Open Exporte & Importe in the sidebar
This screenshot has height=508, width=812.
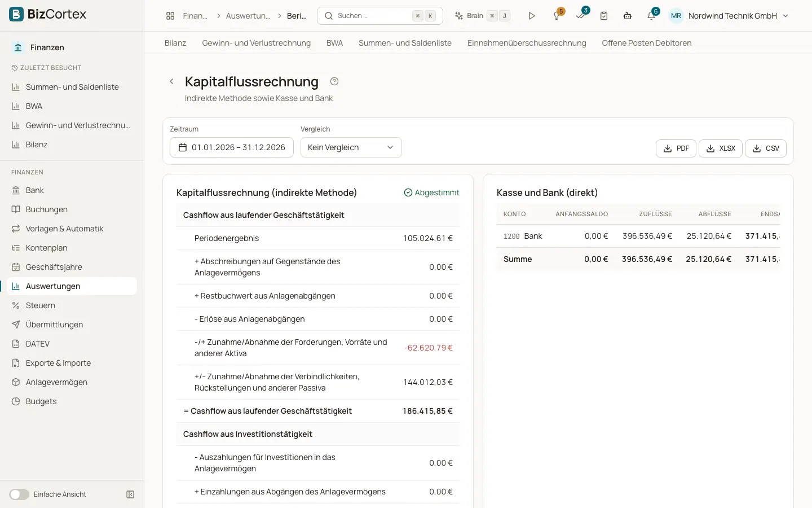(x=72, y=363)
